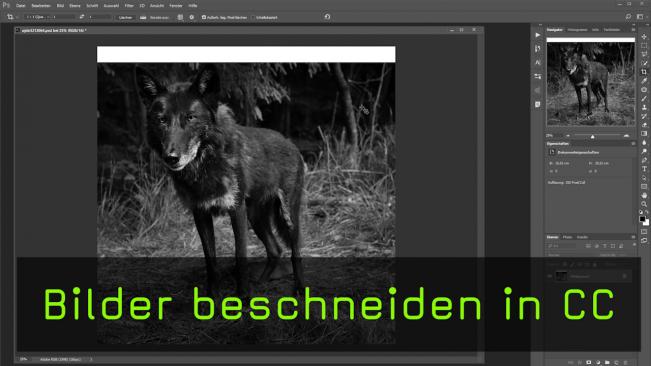Click the navigator zoom-out small mountain icon
Screen dimensions: 651x366
tap(568, 136)
